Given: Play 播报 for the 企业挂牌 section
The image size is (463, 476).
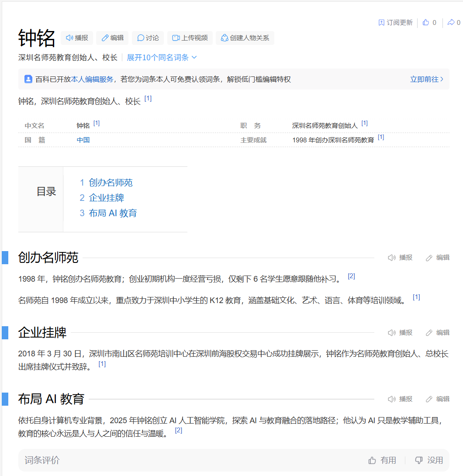Looking at the screenshot, I should click(400, 333).
